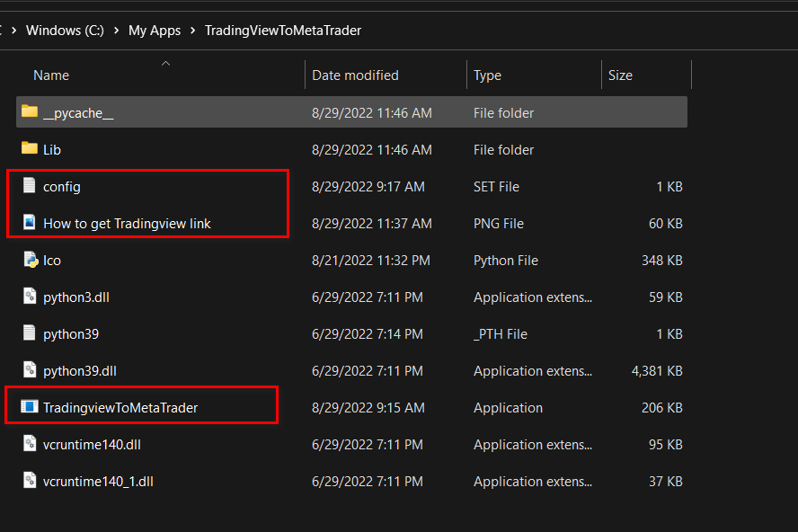This screenshot has width=798, height=532.
Task: Select the python39 _PTH file name
Action: click(x=71, y=333)
